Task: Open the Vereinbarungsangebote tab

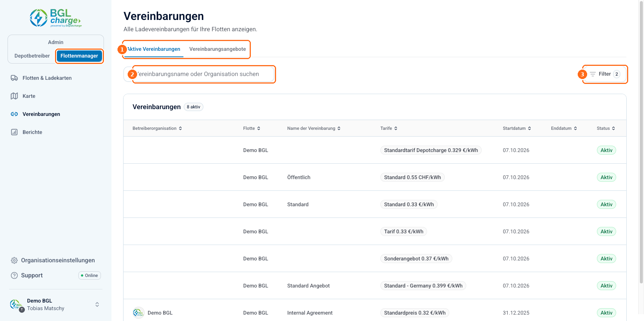Action: (218, 49)
